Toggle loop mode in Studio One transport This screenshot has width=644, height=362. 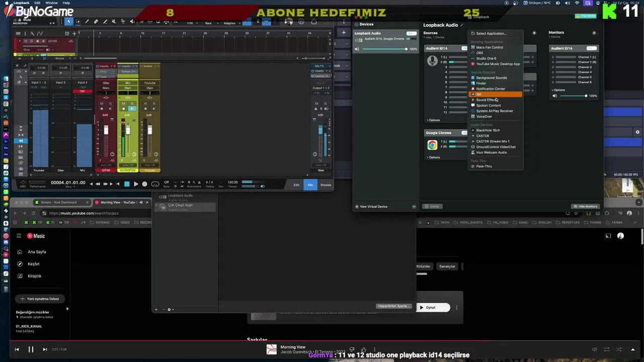(x=155, y=184)
